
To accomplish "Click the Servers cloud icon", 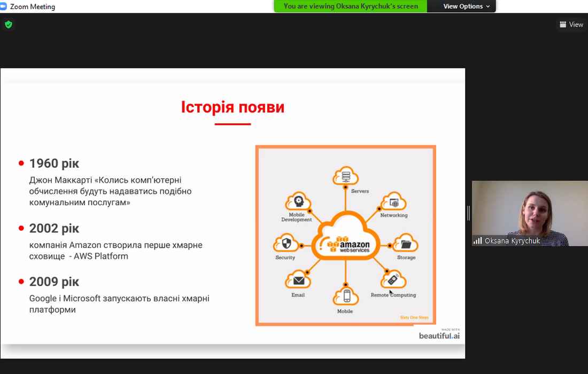I will point(345,176).
